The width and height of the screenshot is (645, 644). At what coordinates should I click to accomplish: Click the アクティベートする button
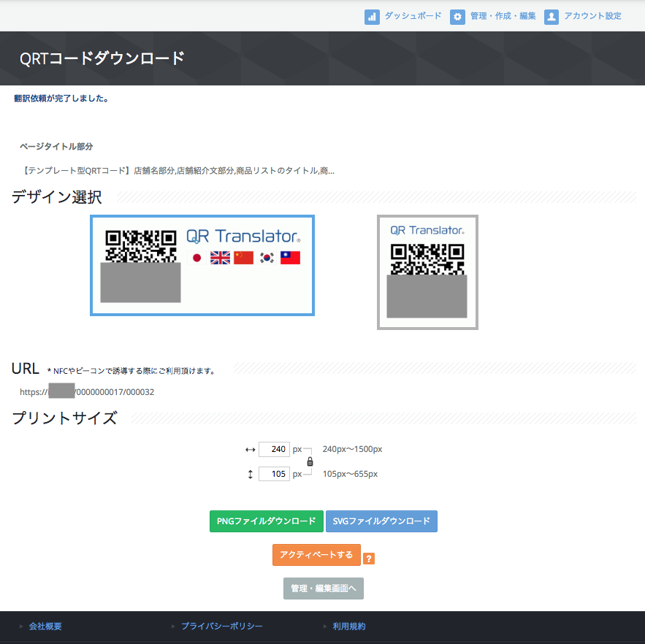pos(316,555)
